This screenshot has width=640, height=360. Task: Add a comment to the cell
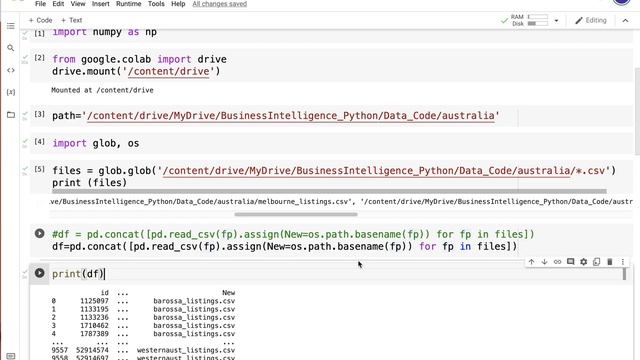click(570, 262)
